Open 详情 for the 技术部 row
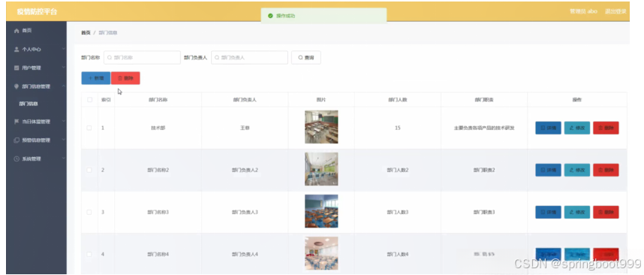The height and width of the screenshot is (275, 644). pos(548,128)
